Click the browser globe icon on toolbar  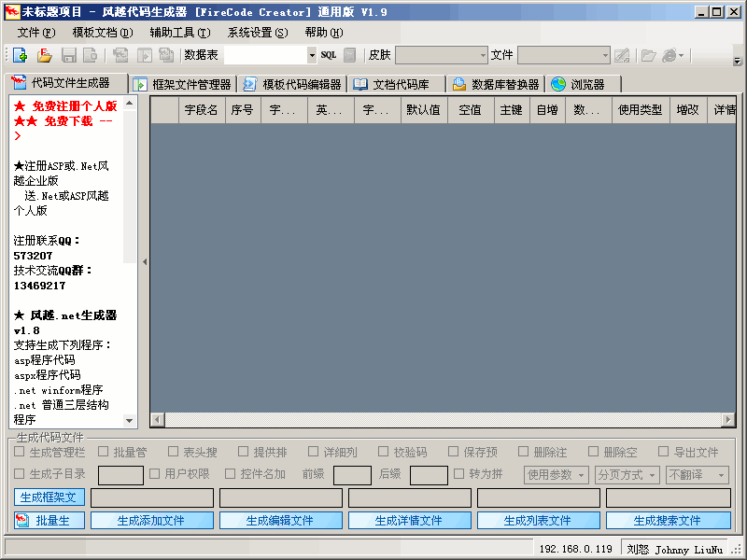tap(668, 55)
